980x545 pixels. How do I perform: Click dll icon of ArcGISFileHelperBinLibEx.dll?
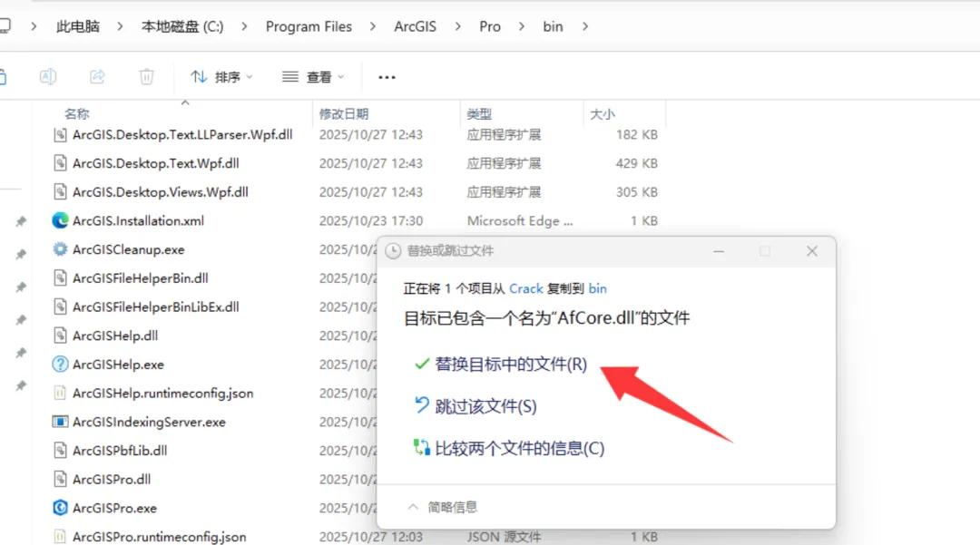click(60, 307)
